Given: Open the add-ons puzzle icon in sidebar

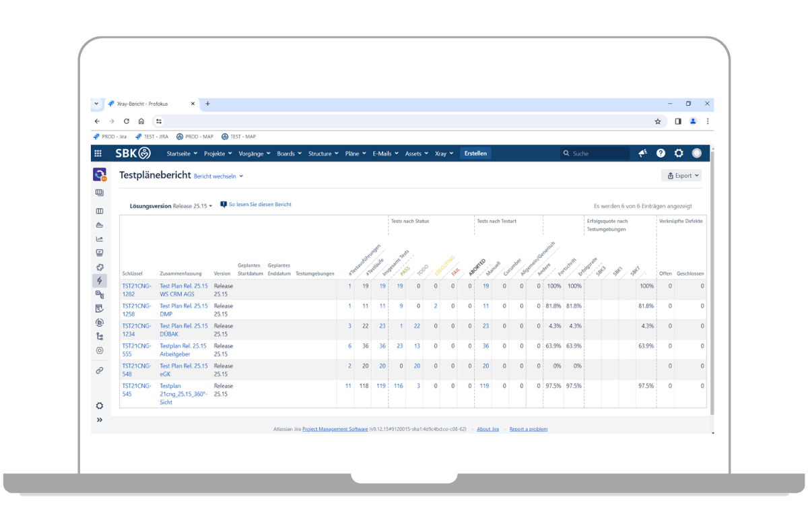Looking at the screenshot, I should pos(100,267).
